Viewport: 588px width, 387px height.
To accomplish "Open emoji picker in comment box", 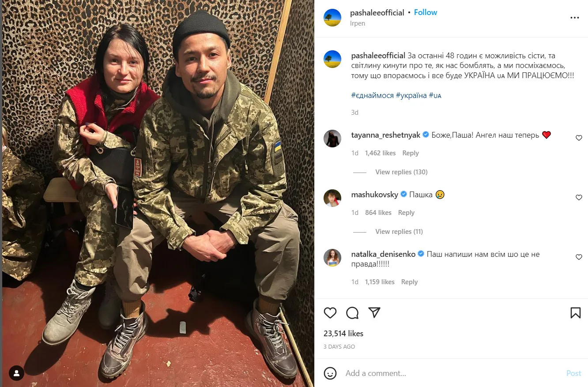I will [330, 373].
